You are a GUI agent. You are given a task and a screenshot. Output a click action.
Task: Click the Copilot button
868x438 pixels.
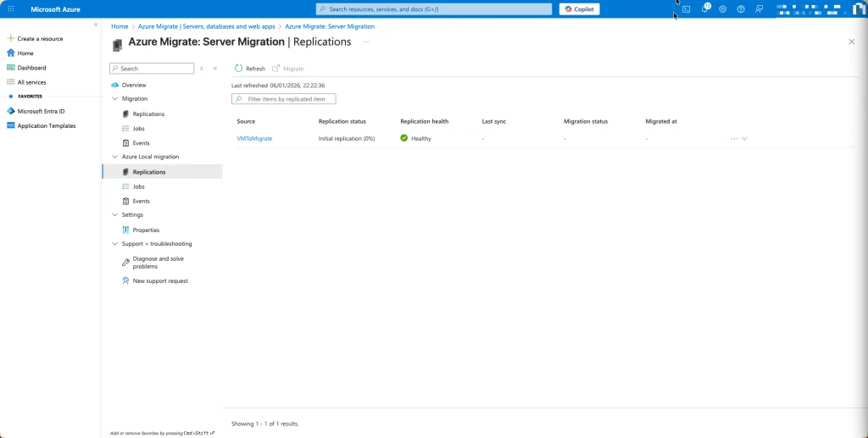coord(579,8)
